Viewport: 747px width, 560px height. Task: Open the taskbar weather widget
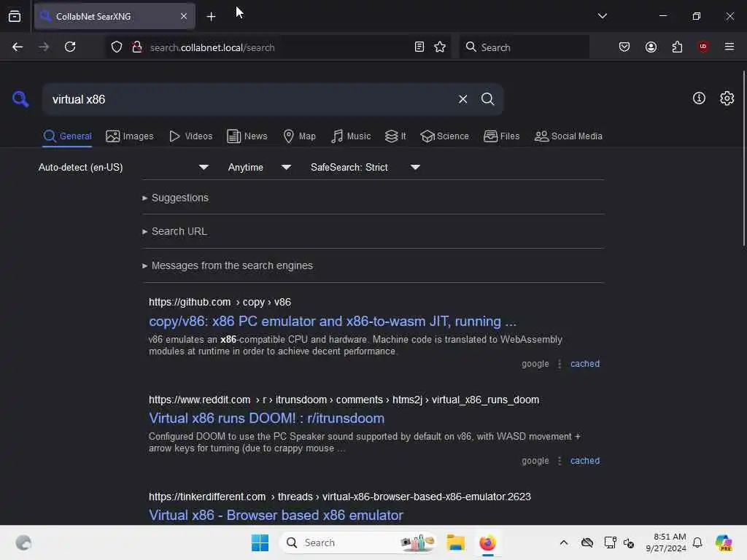click(x=23, y=542)
